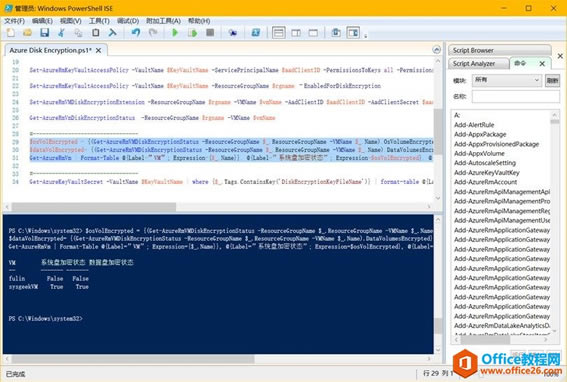Maximize the script pane layout

tap(313, 33)
